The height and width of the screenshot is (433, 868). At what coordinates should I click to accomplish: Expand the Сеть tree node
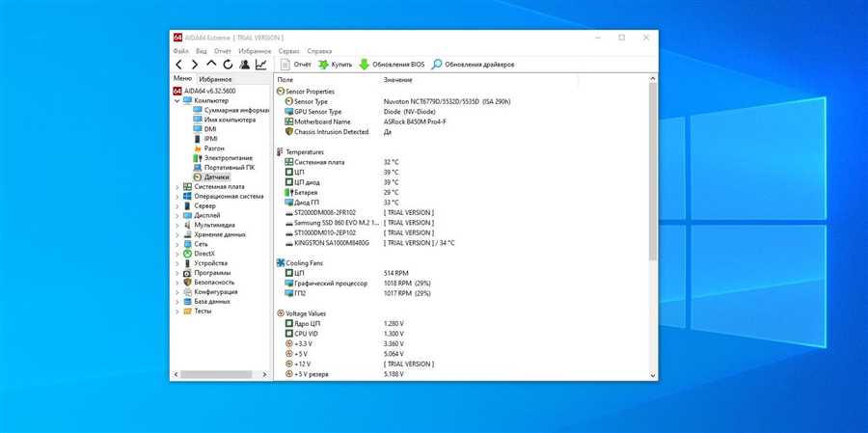(x=177, y=244)
